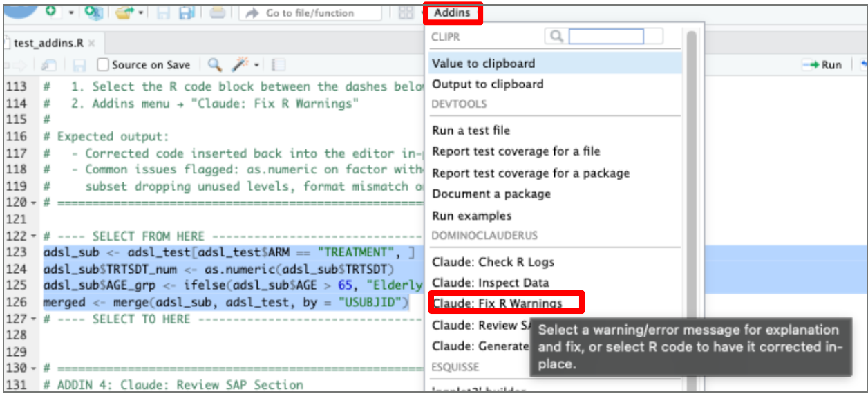Click the Code Tools magic wand icon
The height and width of the screenshot is (394, 868).
pos(240,64)
